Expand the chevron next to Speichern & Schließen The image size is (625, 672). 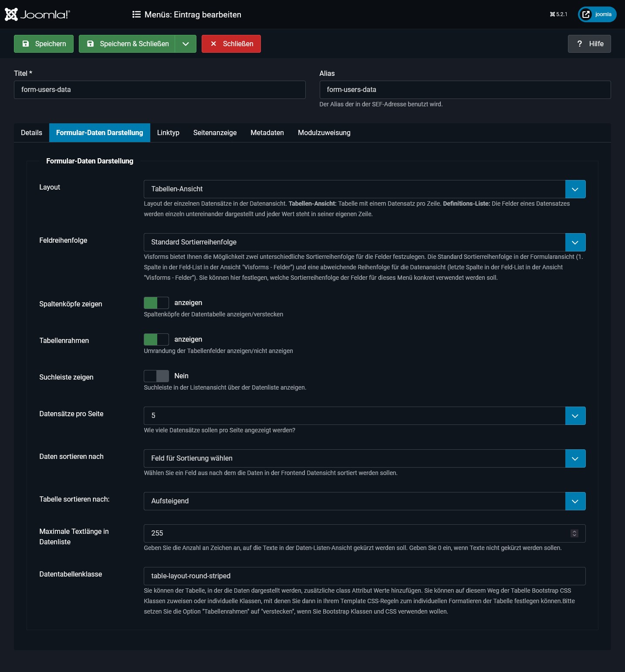[186, 44]
